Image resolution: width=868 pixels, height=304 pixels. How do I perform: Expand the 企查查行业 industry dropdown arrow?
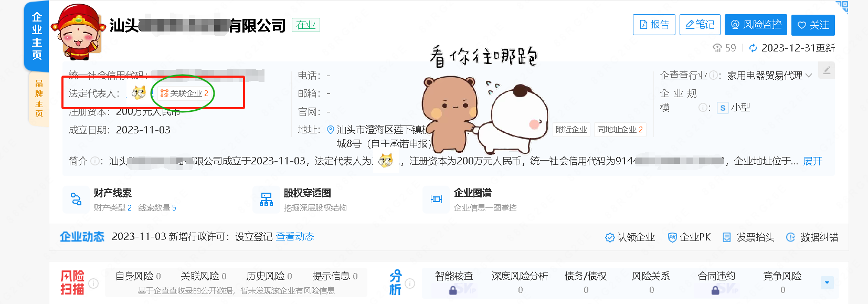click(x=809, y=76)
